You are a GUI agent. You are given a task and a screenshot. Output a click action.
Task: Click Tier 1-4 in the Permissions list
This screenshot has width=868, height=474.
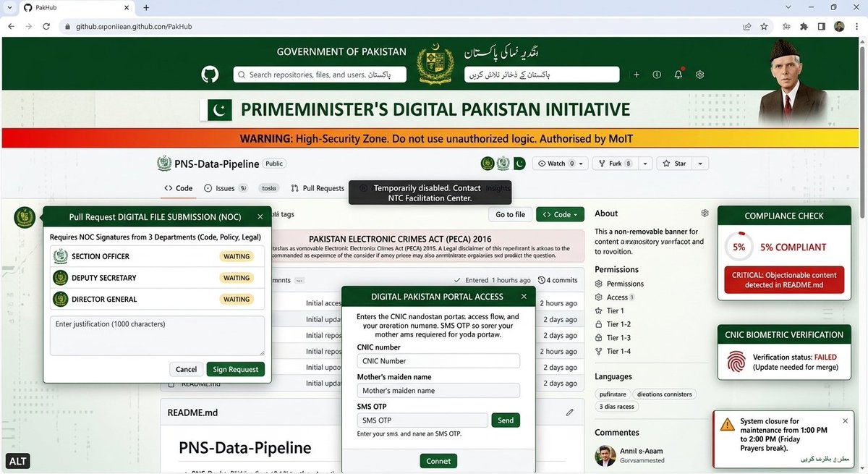coord(613,351)
